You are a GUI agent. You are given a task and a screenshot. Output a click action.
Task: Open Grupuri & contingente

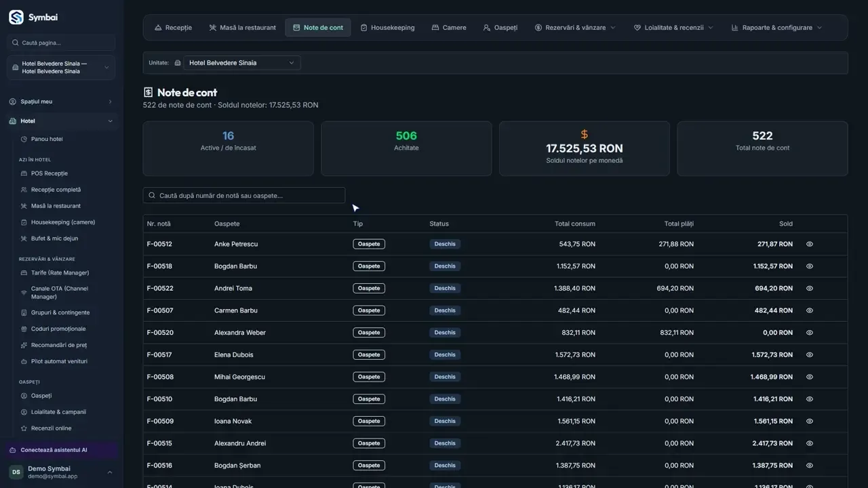[60, 312]
